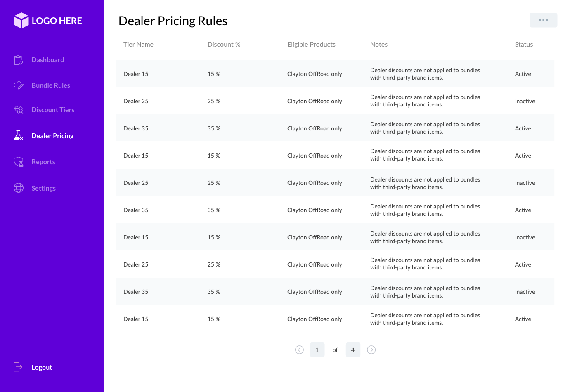Click the cube logo icon
This screenshot has height=392, width=570.
pyautogui.click(x=21, y=21)
